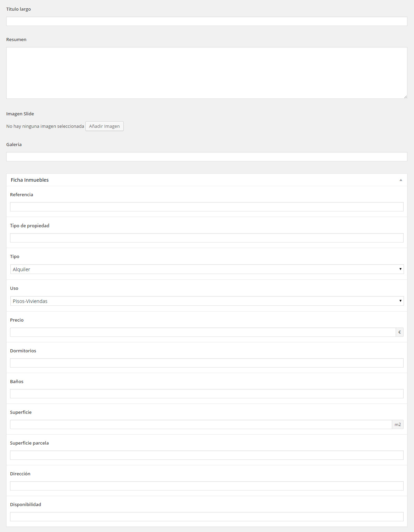The image size is (414, 532).
Task: Focus the Superficie parcela field
Action: (207, 455)
